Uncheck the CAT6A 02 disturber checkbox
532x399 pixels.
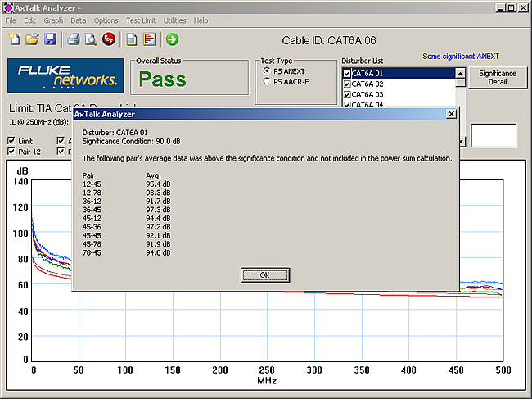pos(347,84)
